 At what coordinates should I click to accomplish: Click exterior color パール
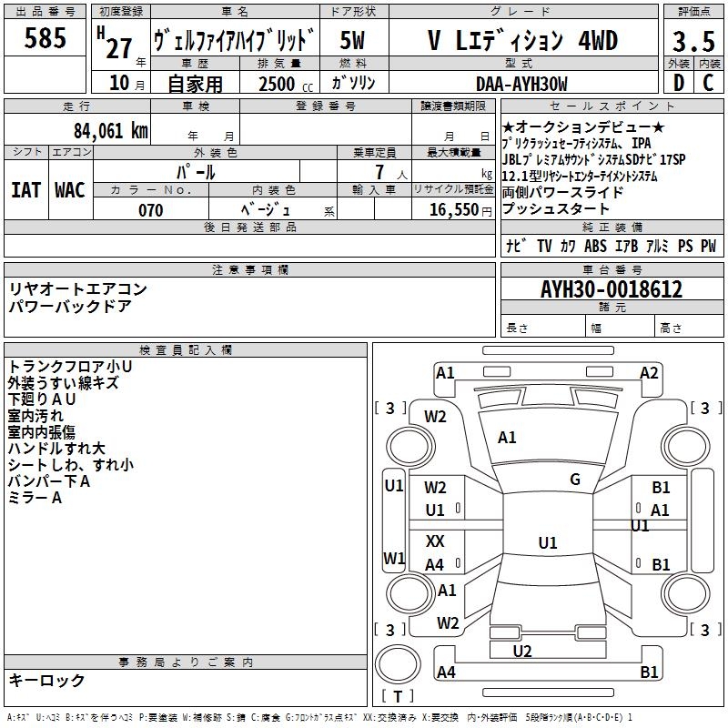pyautogui.click(x=196, y=172)
